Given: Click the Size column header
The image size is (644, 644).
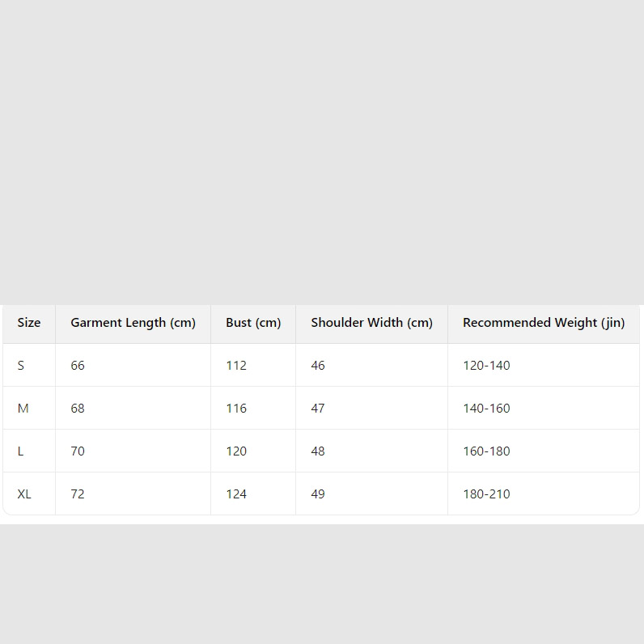Looking at the screenshot, I should click(x=29, y=323).
